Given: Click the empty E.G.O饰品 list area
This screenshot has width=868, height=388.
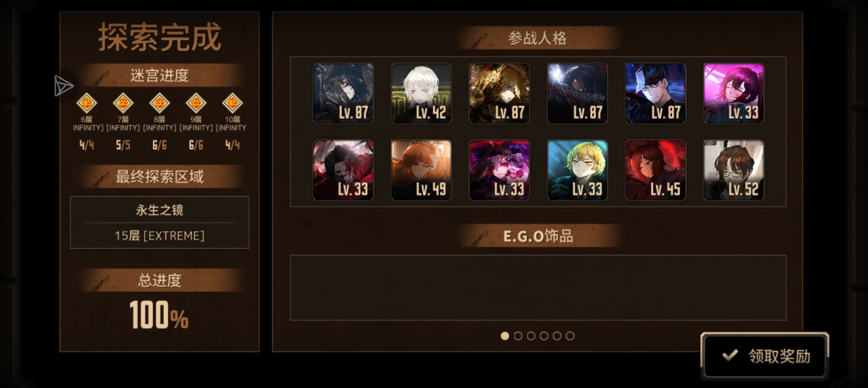Looking at the screenshot, I should tap(538, 288).
